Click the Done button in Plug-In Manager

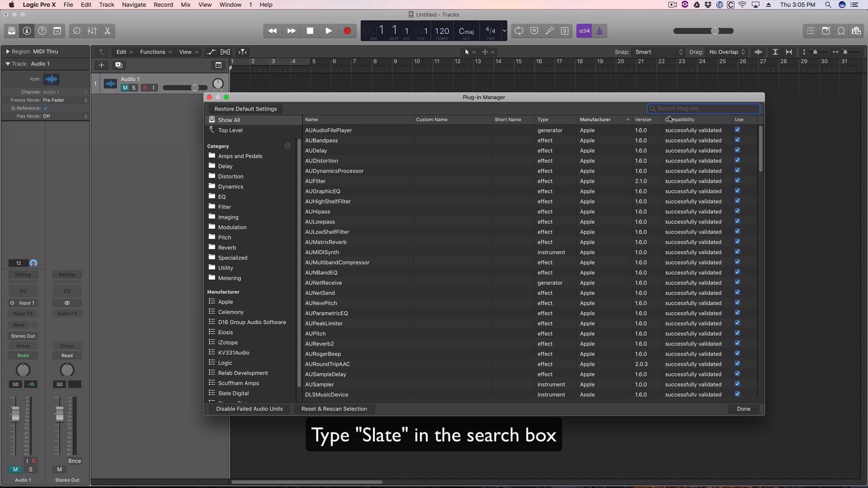click(743, 408)
